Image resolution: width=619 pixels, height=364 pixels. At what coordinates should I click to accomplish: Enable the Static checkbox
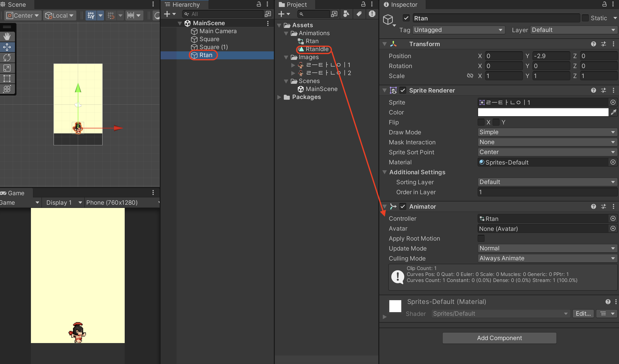click(585, 18)
